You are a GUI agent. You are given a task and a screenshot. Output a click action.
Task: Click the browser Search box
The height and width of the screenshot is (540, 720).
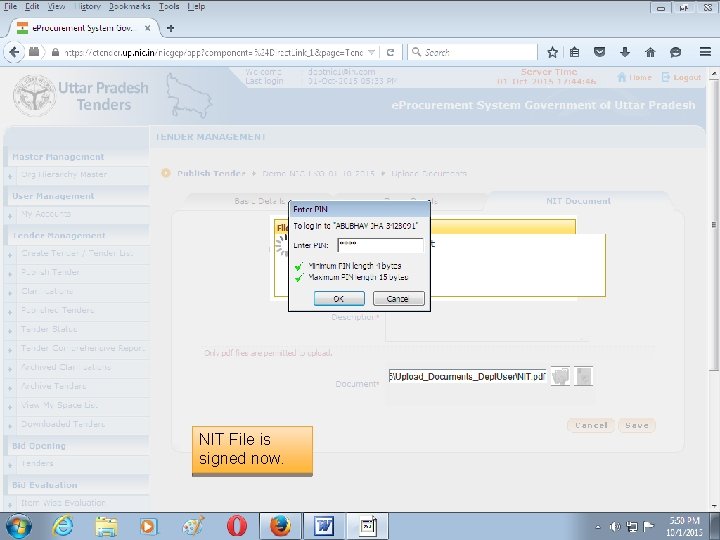click(473, 52)
